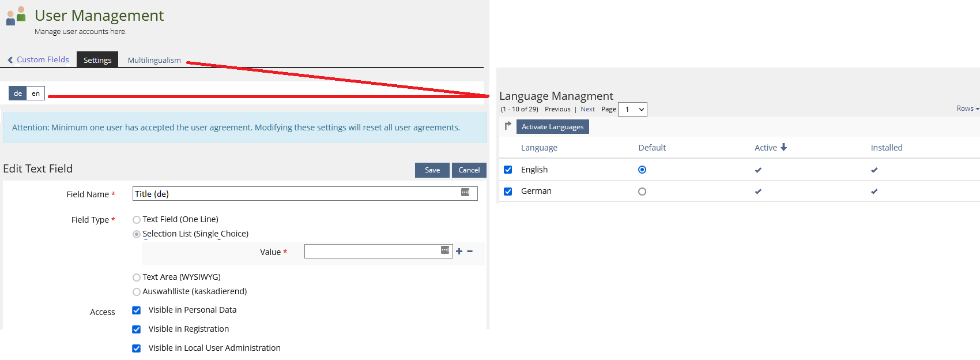Viewport: 980px width, 360px height.
Task: Choose Text Area (WYSIWYG) field type
Action: click(137, 277)
